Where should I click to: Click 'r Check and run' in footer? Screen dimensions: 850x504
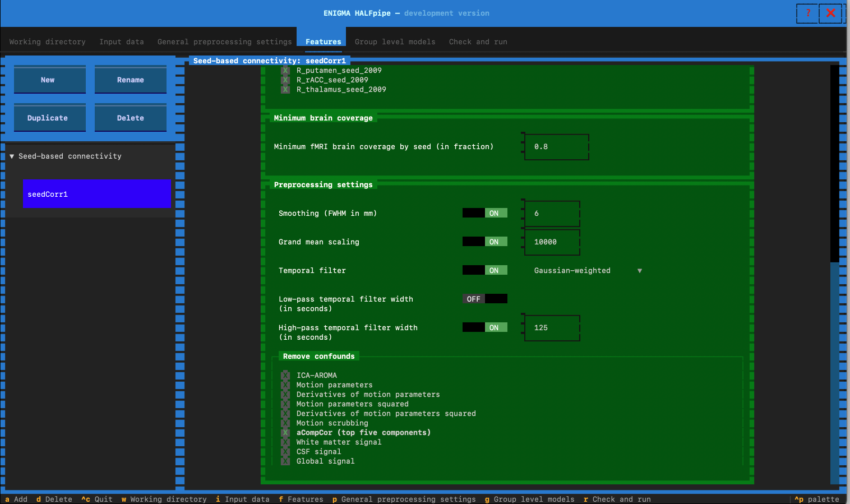coord(617,499)
